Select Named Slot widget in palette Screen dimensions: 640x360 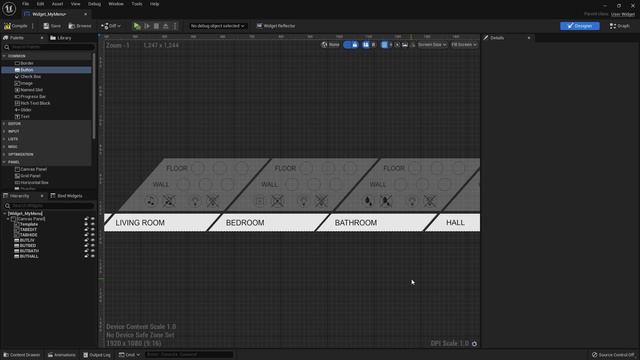[x=31, y=90]
